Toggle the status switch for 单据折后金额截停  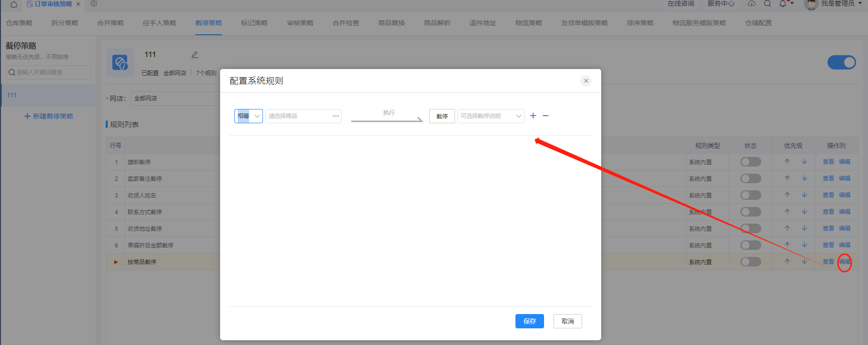[751, 245]
